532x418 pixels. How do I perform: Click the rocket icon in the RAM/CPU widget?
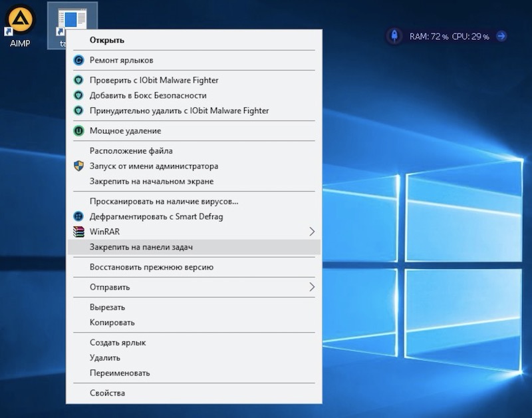pos(394,36)
